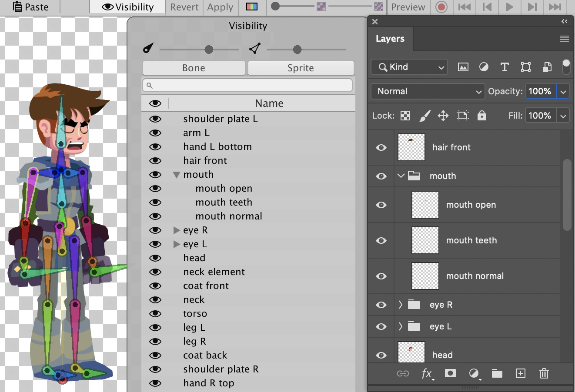Image resolution: width=575 pixels, height=392 pixels.
Task: Click the adjustment layer filter icon
Action: click(484, 67)
